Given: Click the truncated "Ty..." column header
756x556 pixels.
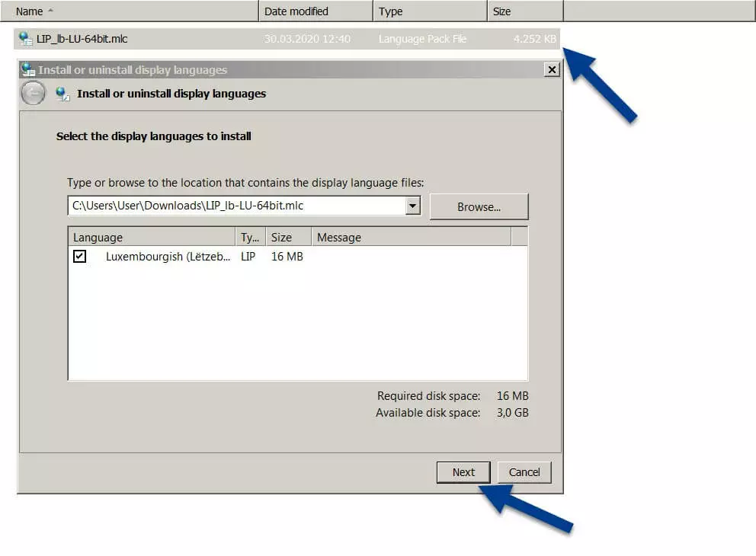Looking at the screenshot, I should pyautogui.click(x=251, y=238).
